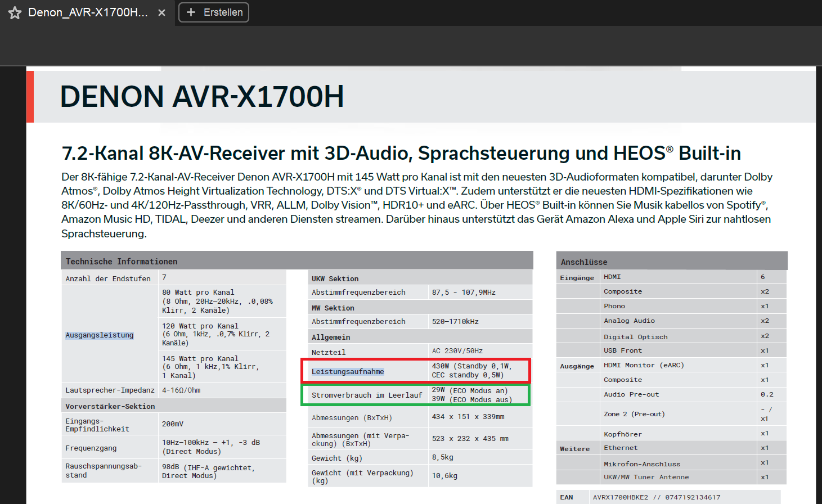Click the Eingangs-Empfindlichkeit label
Image resolution: width=822 pixels, height=504 pixels.
point(97,425)
